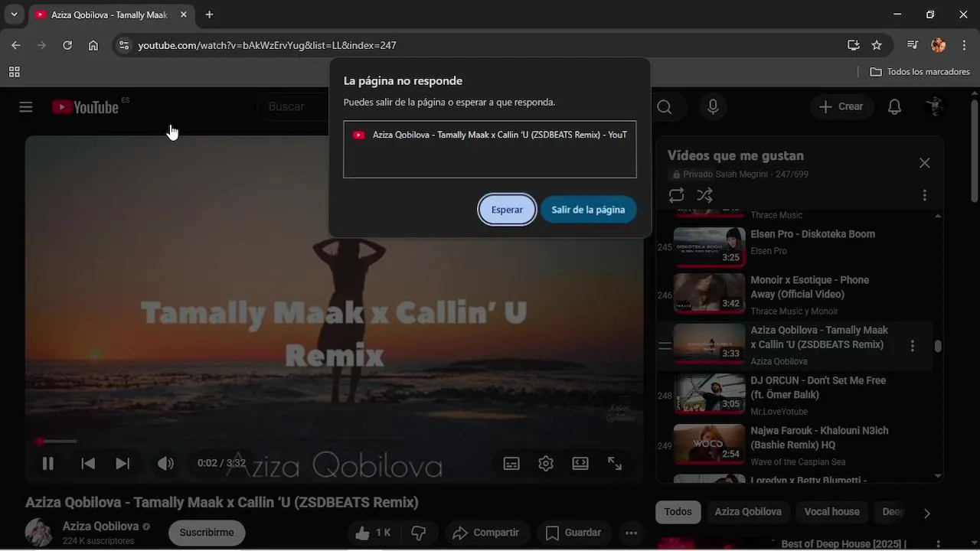Open the YouTube guide hamburger menu
Viewport: 980px width, 551px height.
26,107
